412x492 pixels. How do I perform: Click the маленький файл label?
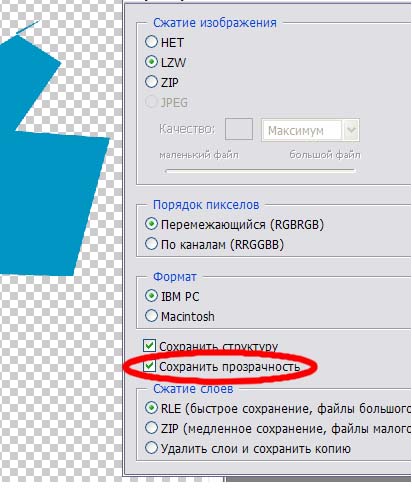coord(199,155)
